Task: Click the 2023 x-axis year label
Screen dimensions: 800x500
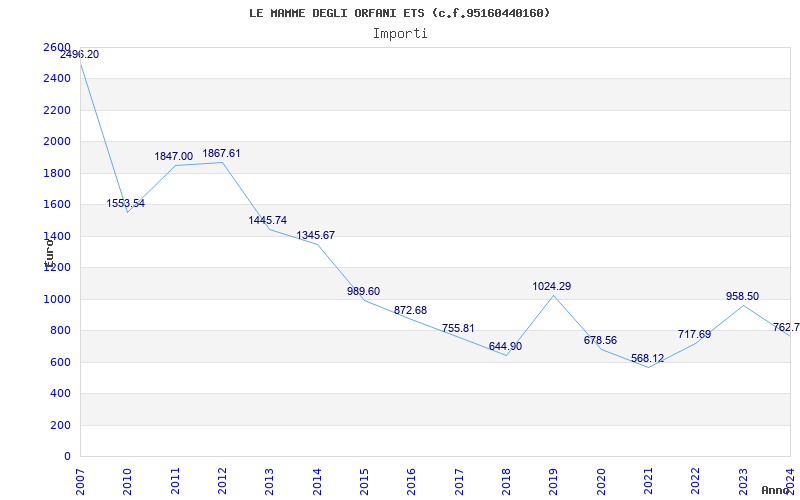Action: 743,482
